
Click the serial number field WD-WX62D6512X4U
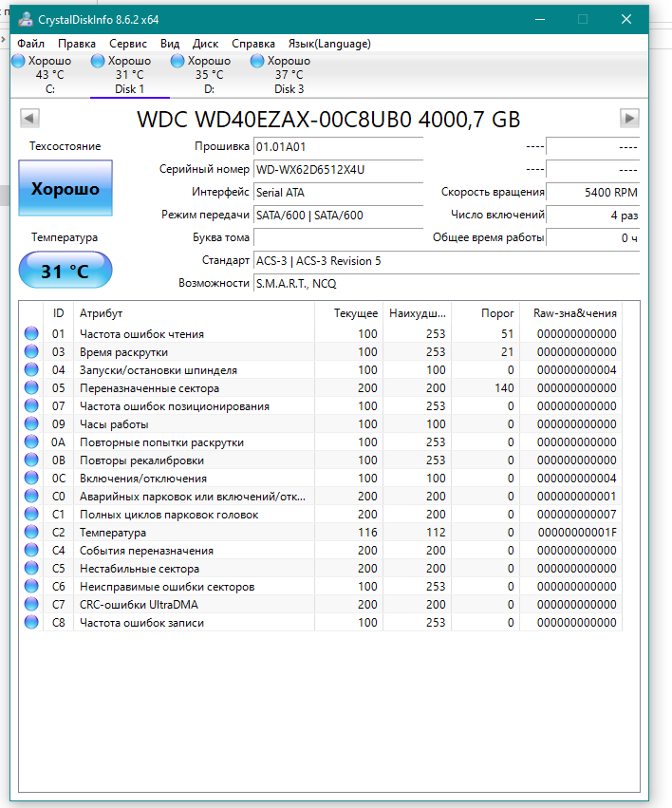click(338, 170)
